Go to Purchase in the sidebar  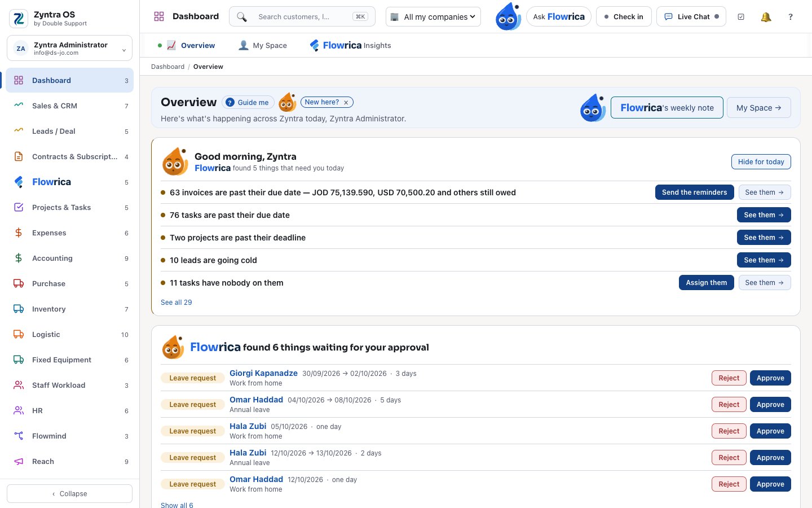[x=70, y=283]
